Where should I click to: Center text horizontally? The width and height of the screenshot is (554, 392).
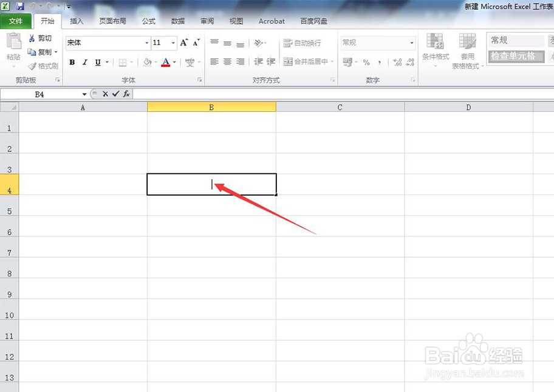[x=227, y=62]
